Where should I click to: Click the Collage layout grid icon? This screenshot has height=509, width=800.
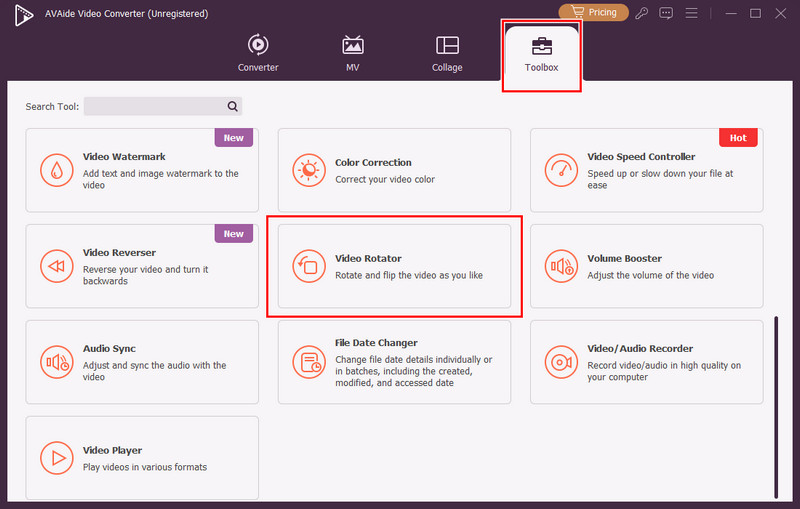tap(447, 45)
